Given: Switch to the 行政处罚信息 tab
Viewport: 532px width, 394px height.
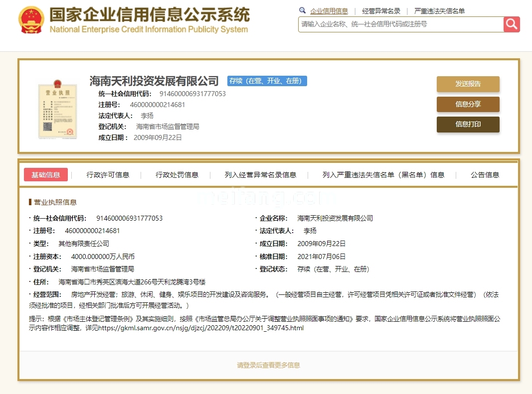Looking at the screenshot, I should 177,174.
